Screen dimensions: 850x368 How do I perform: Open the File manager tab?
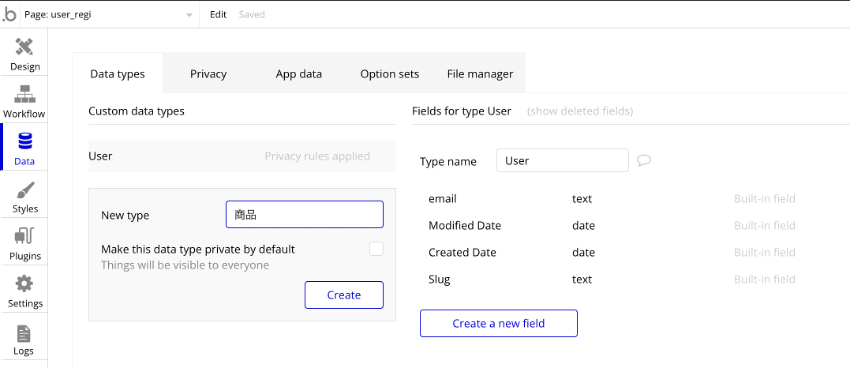coord(480,74)
